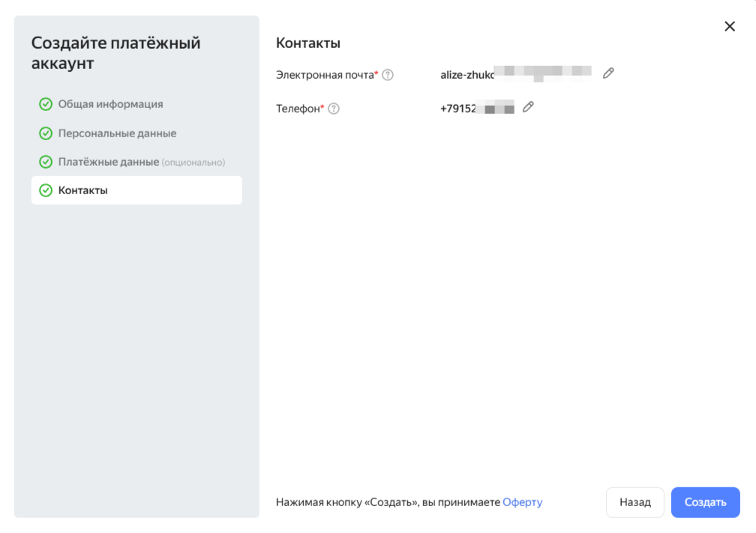
Task: Open help tooltip for Телефон
Action: pyautogui.click(x=334, y=109)
